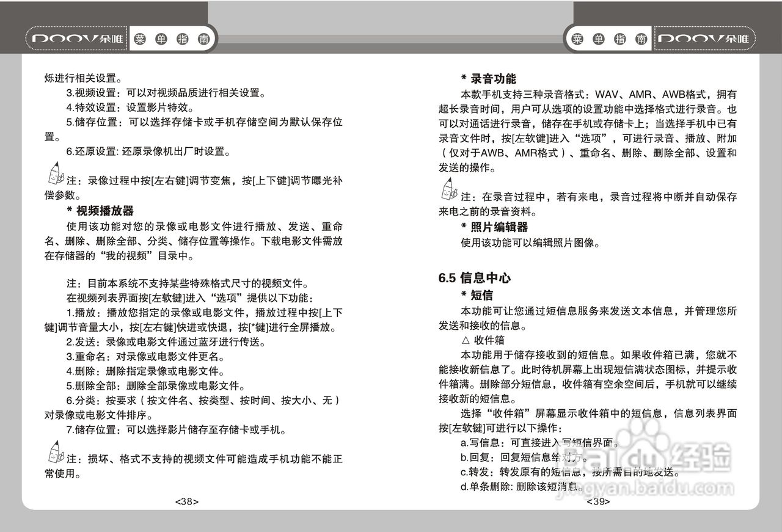Image resolution: width=782 pixels, height=532 pixels.
Task: Click the line 在视频列表界面按[左软键]进入
Action: pyautogui.click(x=190, y=298)
